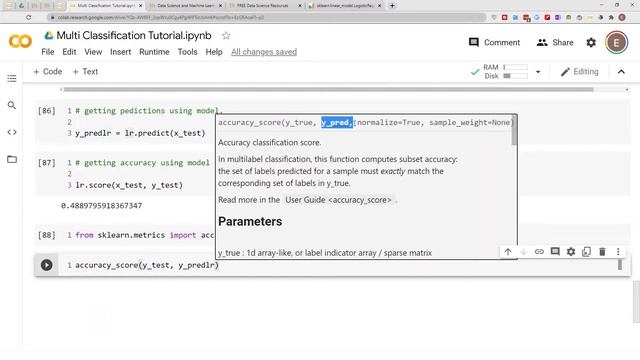
Task: Add a comment to the cell icon
Action: coord(555,251)
